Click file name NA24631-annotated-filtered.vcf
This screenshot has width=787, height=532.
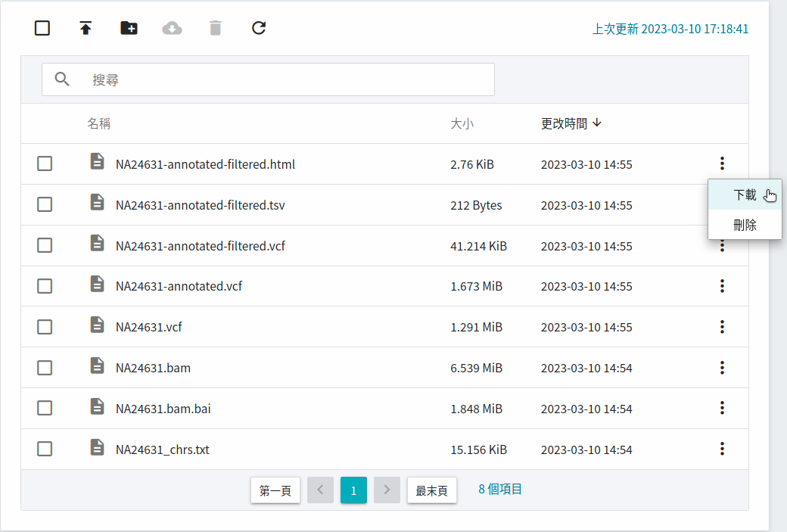pos(201,246)
